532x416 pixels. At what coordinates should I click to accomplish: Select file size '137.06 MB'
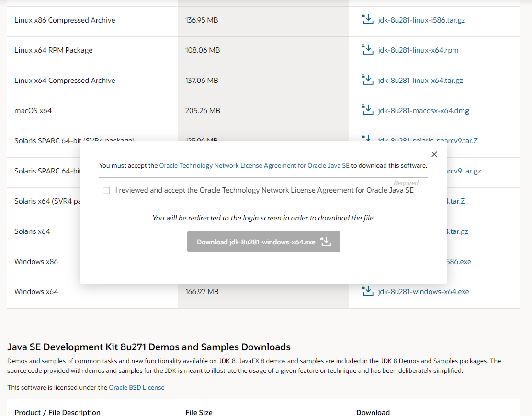click(202, 81)
